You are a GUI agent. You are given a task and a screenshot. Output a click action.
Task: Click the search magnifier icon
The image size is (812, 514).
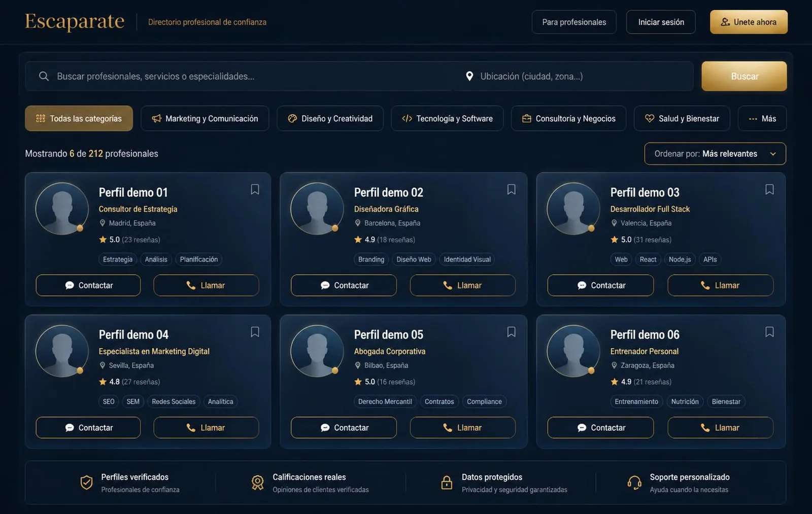coord(44,76)
